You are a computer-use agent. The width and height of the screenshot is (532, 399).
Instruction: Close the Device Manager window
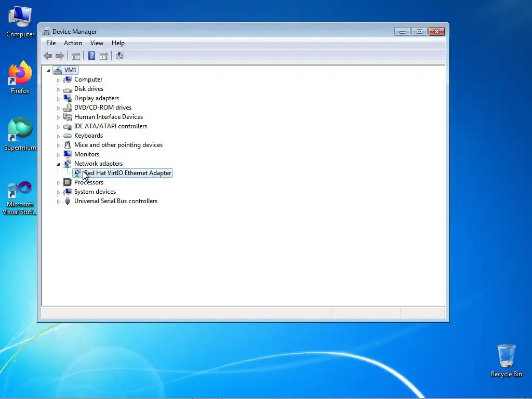coord(436,32)
